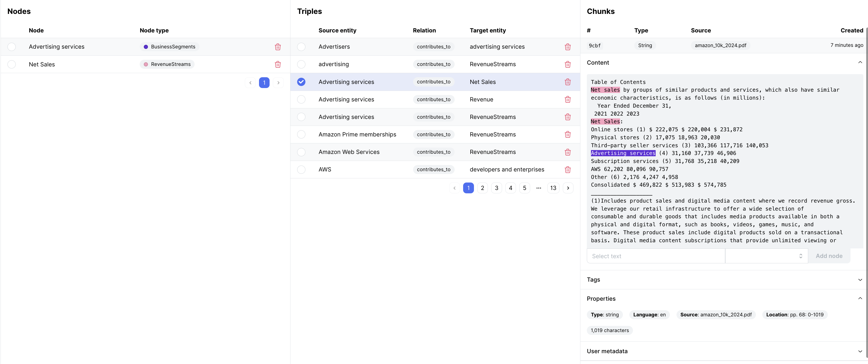Delete the Net Sales node
The image size is (868, 364).
[x=278, y=64]
